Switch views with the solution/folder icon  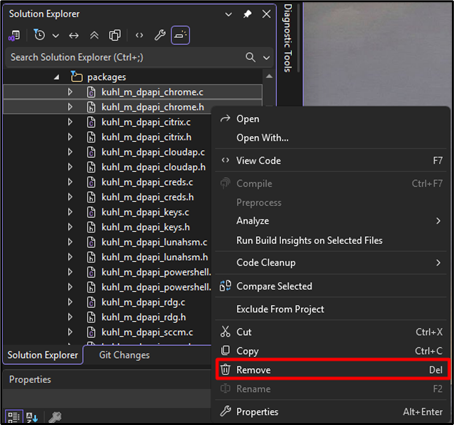click(x=14, y=35)
